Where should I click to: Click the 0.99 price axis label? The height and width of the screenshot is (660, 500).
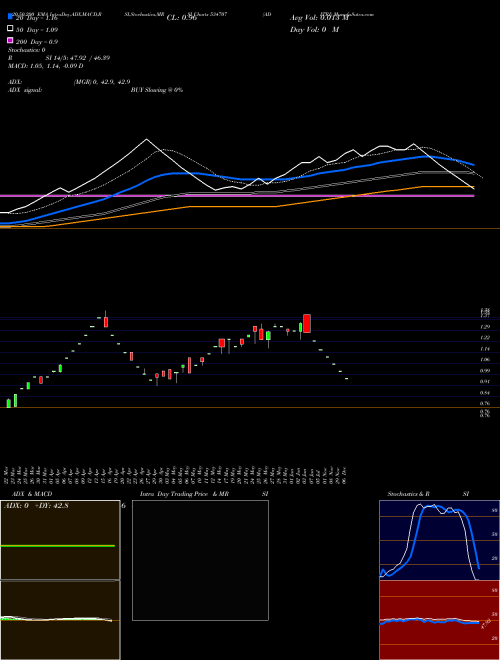click(x=484, y=370)
